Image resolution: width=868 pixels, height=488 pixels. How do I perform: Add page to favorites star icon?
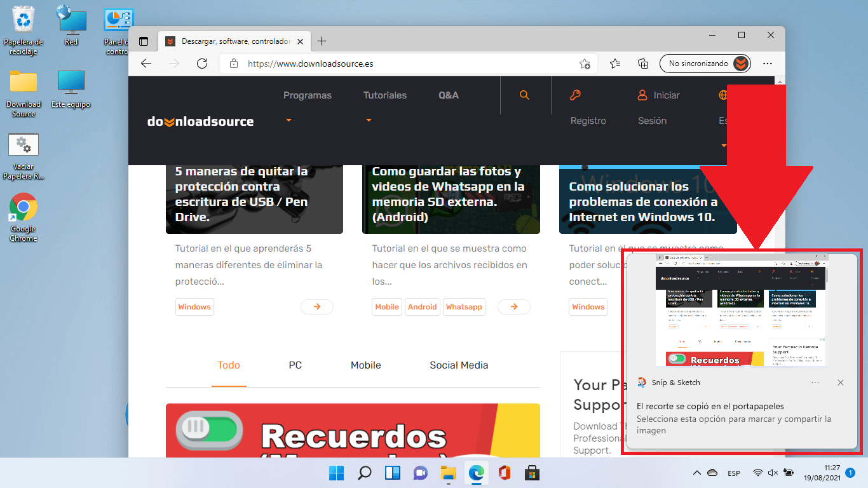pyautogui.click(x=585, y=64)
